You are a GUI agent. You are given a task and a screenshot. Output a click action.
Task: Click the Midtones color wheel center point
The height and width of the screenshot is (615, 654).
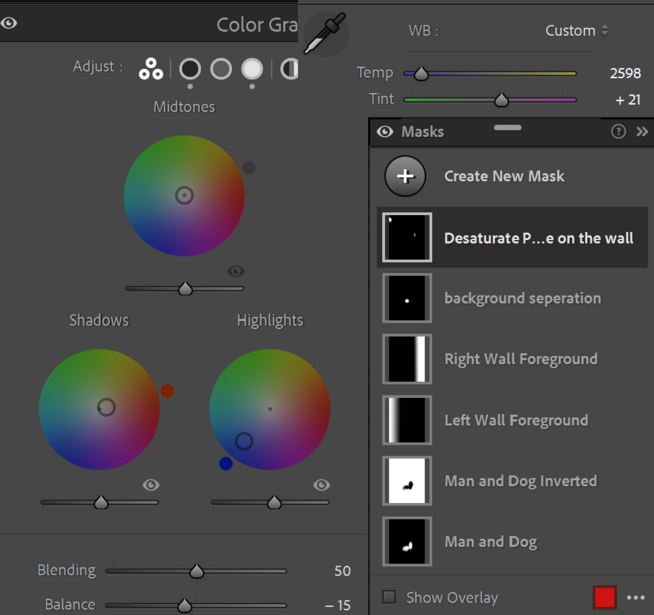[x=184, y=195]
